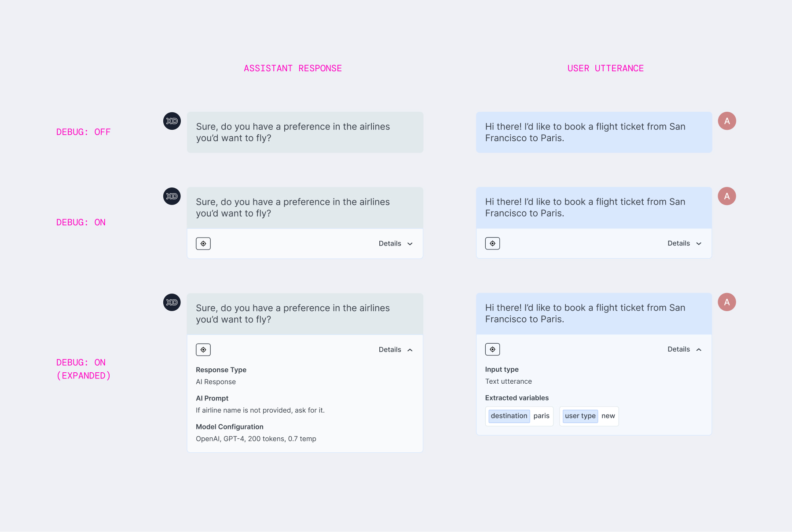Screen dimensions: 792x532
Task: Collapse Details on expanded assistant response
Action: (x=396, y=350)
